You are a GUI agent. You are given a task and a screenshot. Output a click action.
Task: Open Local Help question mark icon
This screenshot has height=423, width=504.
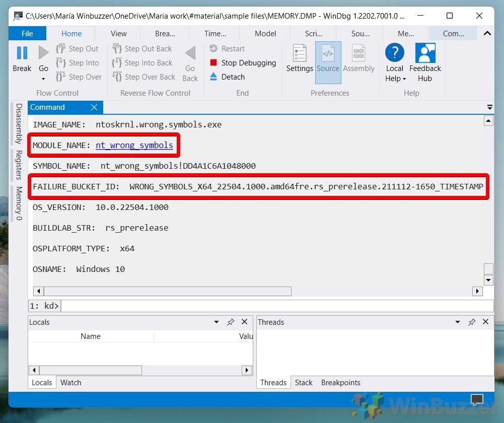394,52
